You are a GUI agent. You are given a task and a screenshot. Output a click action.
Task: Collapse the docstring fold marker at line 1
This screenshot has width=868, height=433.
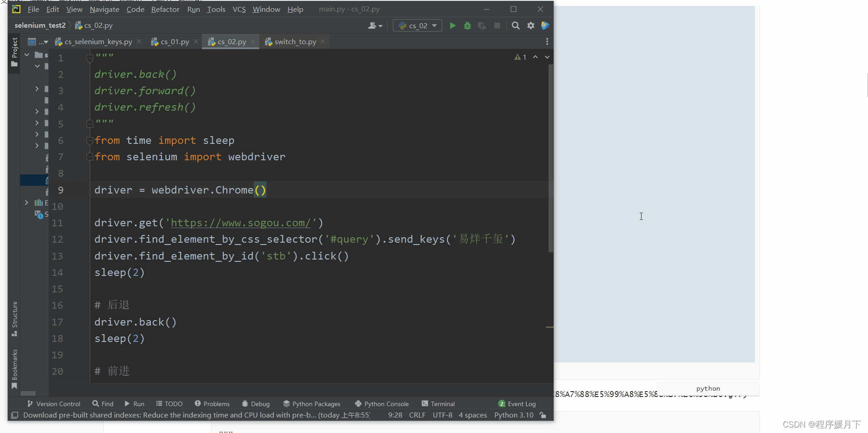(x=90, y=58)
